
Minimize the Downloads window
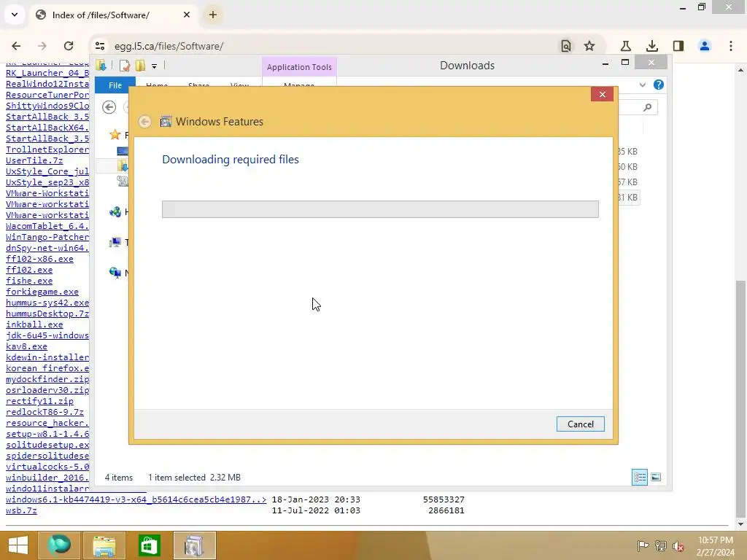point(605,63)
